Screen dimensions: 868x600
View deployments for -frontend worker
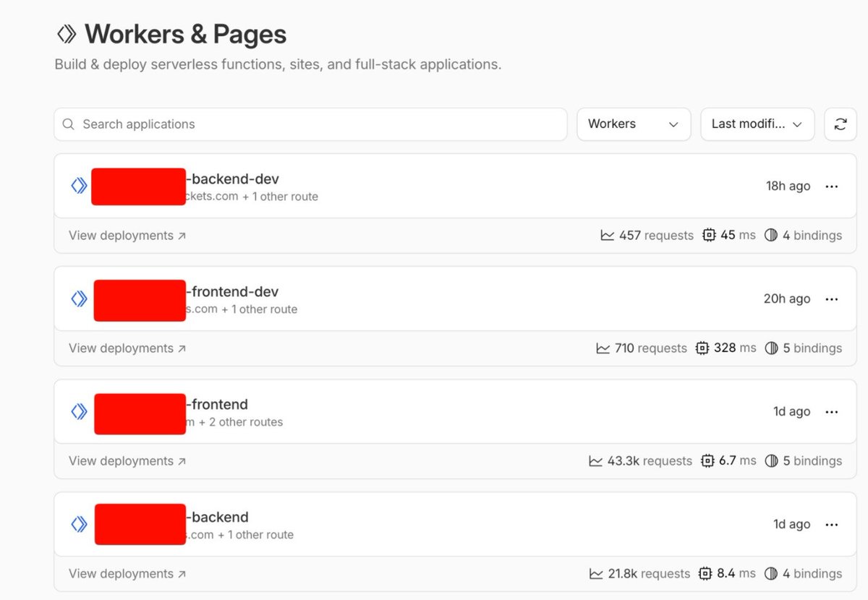(x=127, y=461)
